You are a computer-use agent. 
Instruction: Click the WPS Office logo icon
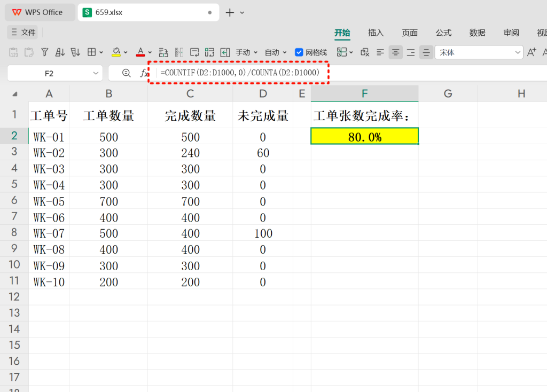[x=17, y=12]
